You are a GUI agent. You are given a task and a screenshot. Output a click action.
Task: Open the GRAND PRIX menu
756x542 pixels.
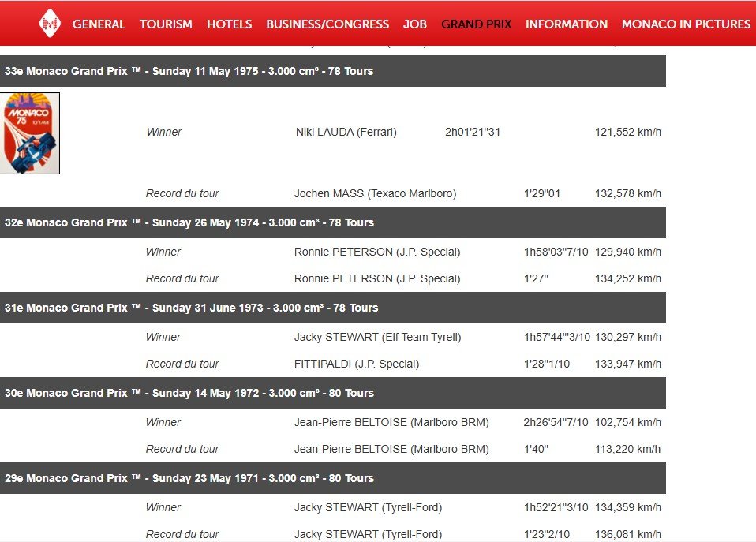(x=476, y=24)
